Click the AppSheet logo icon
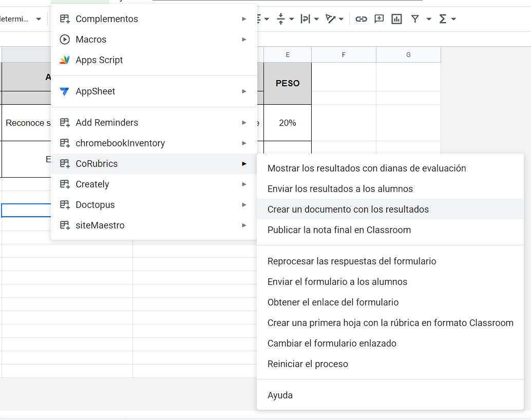The width and height of the screenshot is (531, 420). pyautogui.click(x=64, y=91)
